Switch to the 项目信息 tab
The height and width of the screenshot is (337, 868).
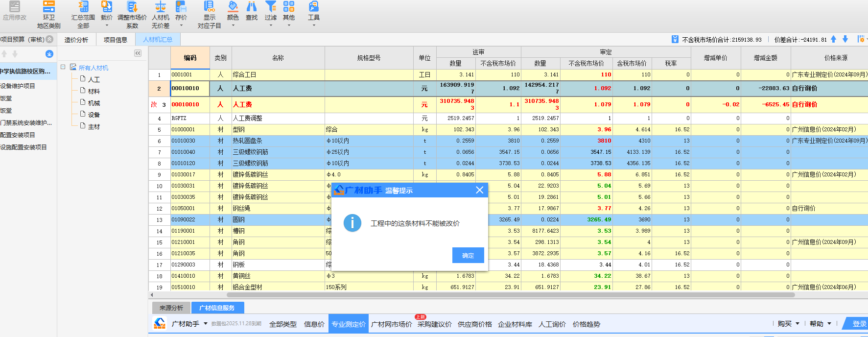[116, 40]
